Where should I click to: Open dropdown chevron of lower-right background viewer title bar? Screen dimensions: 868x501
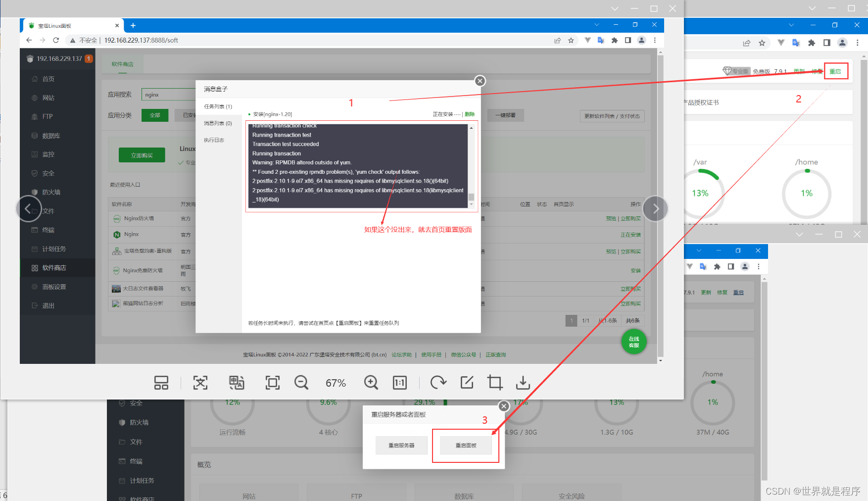[x=799, y=234]
